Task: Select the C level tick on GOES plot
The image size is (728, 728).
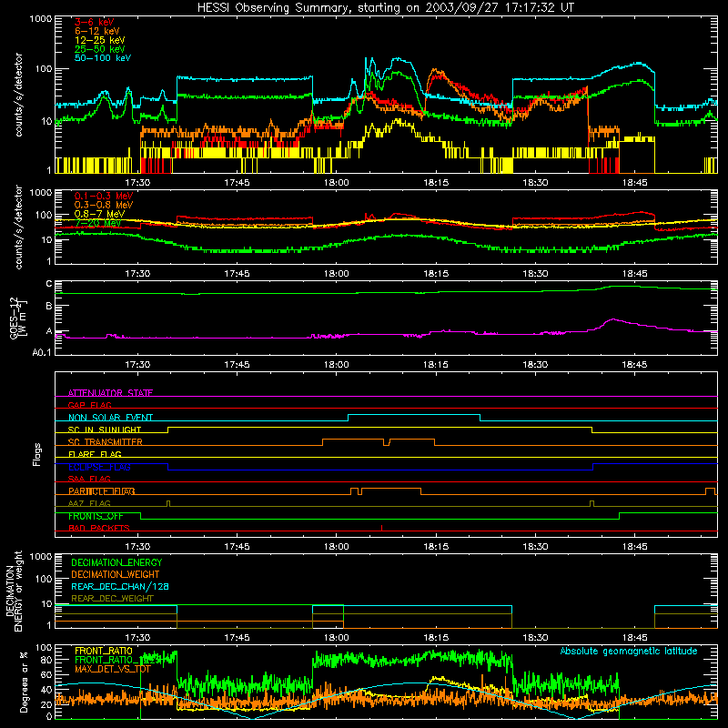Action: pyautogui.click(x=49, y=284)
